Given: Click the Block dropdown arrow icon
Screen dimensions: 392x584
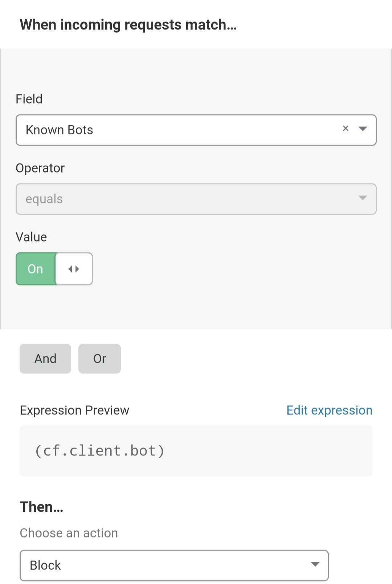Looking at the screenshot, I should click(315, 564).
